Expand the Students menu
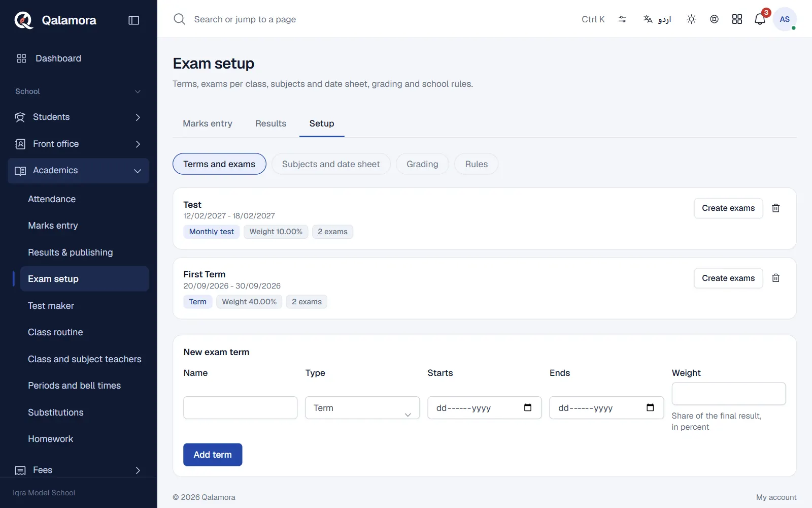This screenshot has height=508, width=812. coord(78,117)
